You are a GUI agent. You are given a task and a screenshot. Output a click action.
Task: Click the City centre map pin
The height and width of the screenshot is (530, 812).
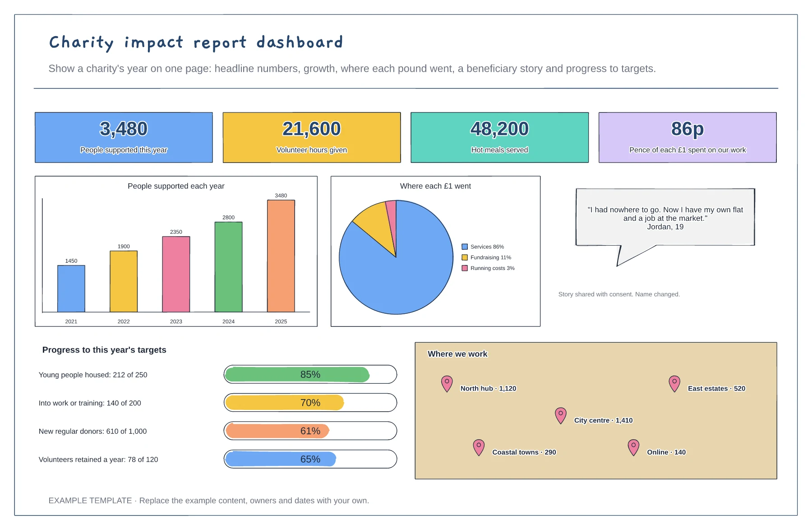pyautogui.click(x=561, y=415)
